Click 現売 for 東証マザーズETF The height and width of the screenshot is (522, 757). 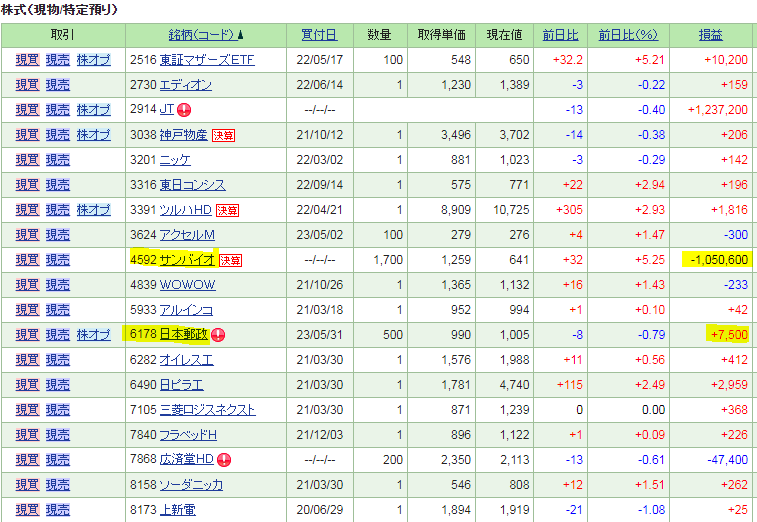point(58,60)
